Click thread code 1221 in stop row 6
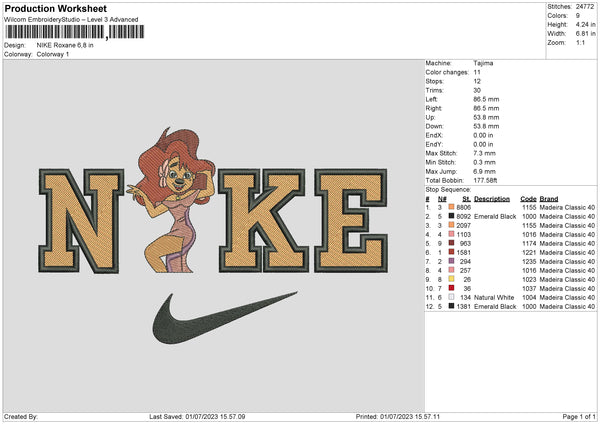Viewport: 600px width, 424px height. [x=529, y=253]
